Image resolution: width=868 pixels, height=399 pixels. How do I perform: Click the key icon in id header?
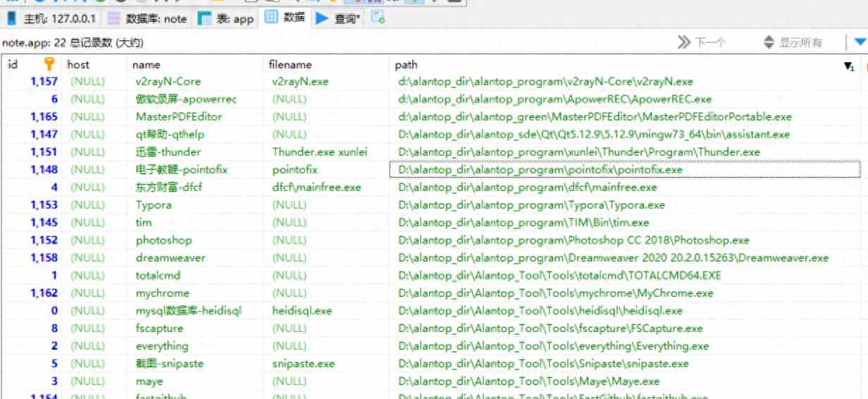49,64
